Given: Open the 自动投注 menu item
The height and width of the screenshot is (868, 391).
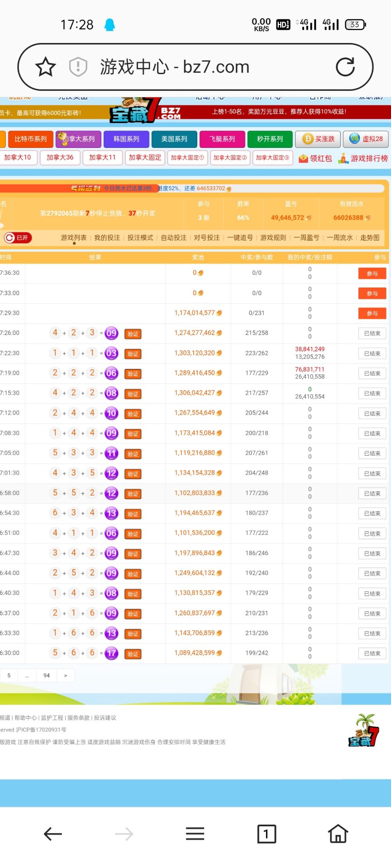Looking at the screenshot, I should 174,238.
